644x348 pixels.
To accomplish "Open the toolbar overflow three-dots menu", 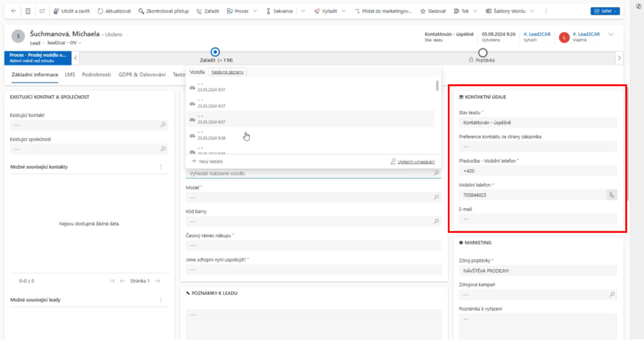I will 546,11.
